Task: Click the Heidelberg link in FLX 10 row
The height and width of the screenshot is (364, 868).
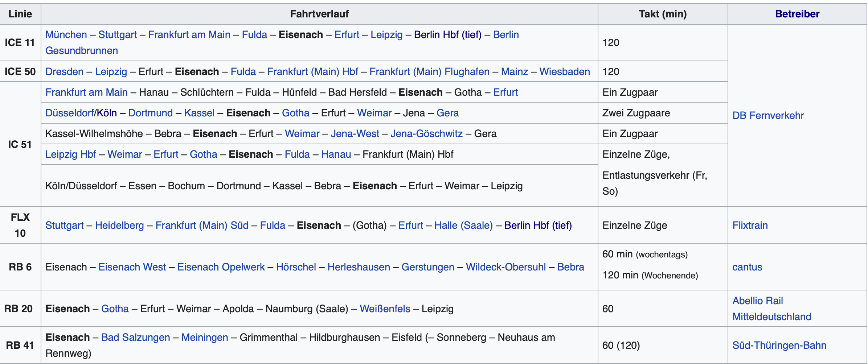Action: tap(119, 226)
